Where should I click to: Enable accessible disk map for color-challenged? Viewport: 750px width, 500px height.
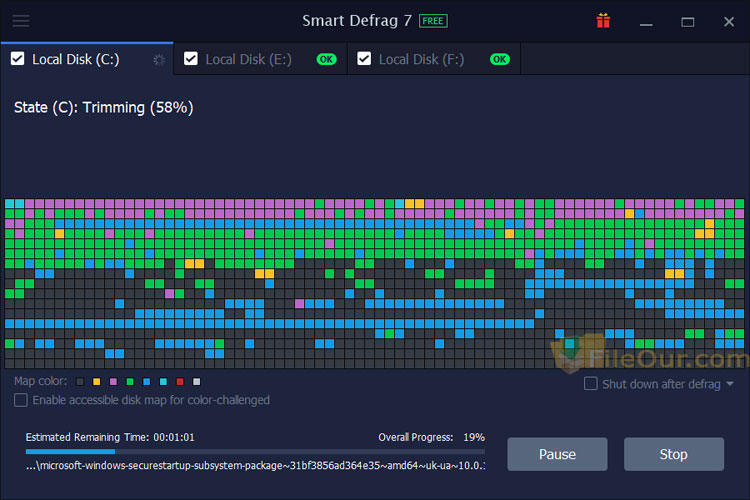coord(21,400)
